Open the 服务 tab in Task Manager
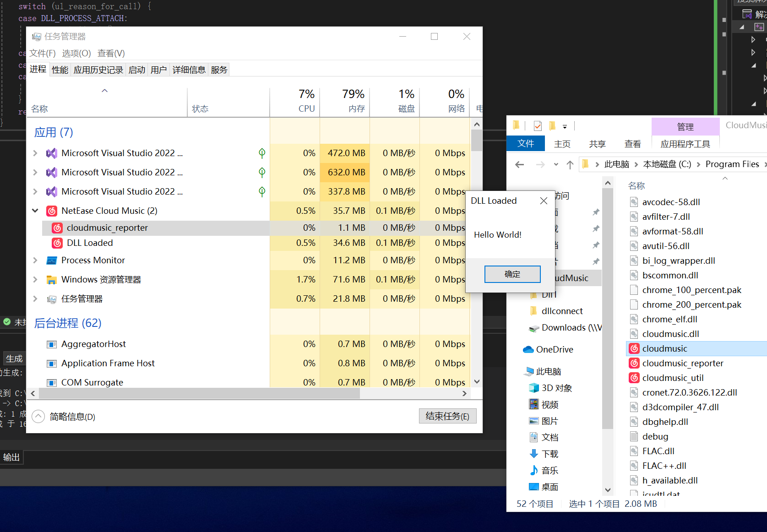Viewport: 767px width, 532px height. [x=219, y=70]
